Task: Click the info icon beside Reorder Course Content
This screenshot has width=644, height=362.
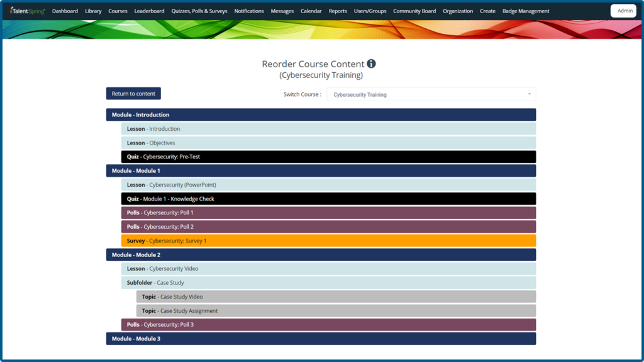Action: 371,63
